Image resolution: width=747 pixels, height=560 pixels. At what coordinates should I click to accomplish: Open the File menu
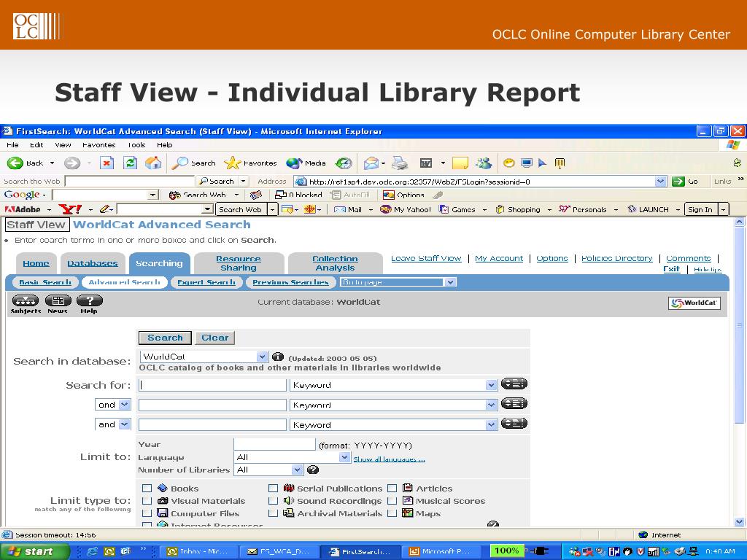[13, 145]
